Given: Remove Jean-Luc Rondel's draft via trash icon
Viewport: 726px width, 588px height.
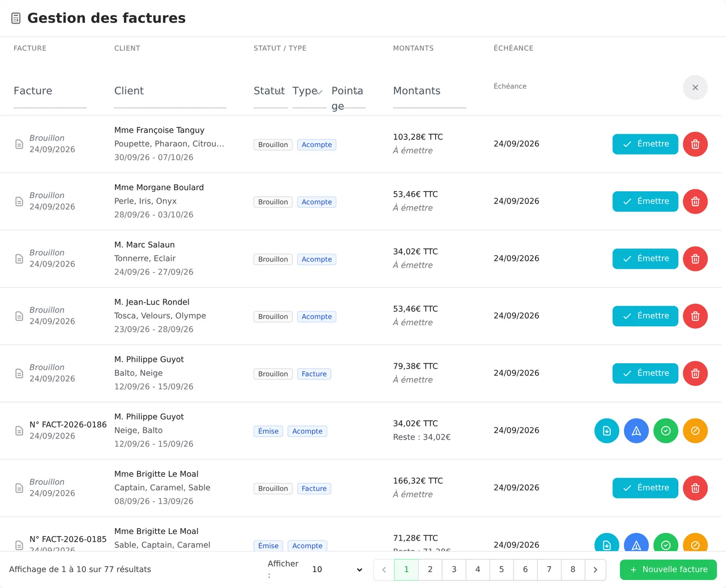Looking at the screenshot, I should (x=695, y=316).
